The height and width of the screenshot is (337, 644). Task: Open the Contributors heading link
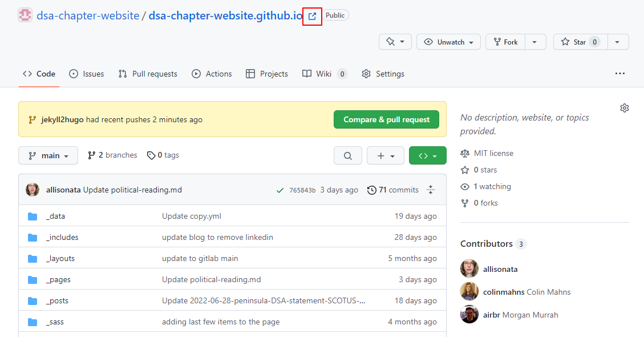(493, 243)
